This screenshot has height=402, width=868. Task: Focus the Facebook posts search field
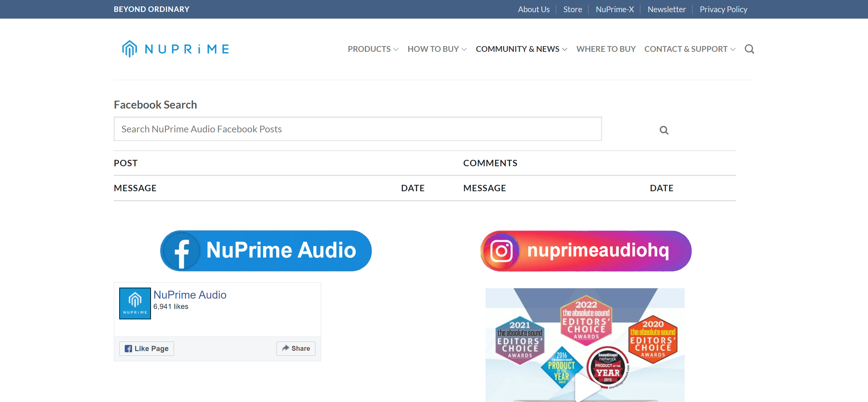(357, 129)
